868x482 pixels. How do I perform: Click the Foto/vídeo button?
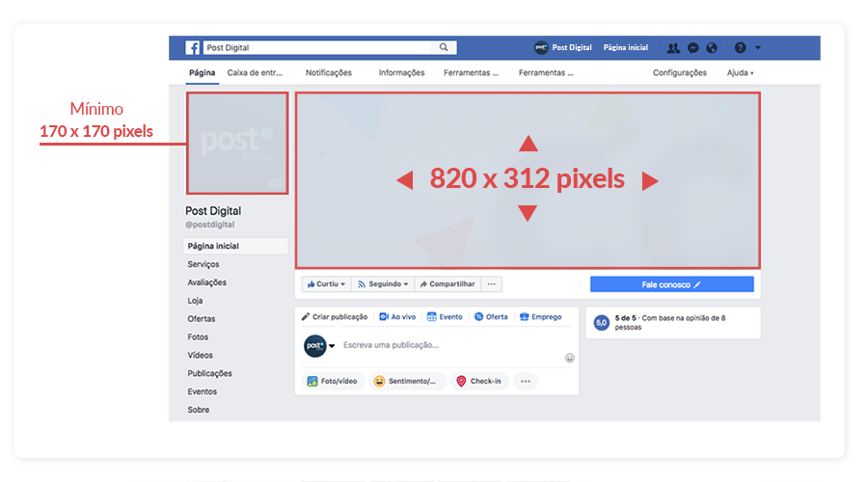(x=332, y=382)
